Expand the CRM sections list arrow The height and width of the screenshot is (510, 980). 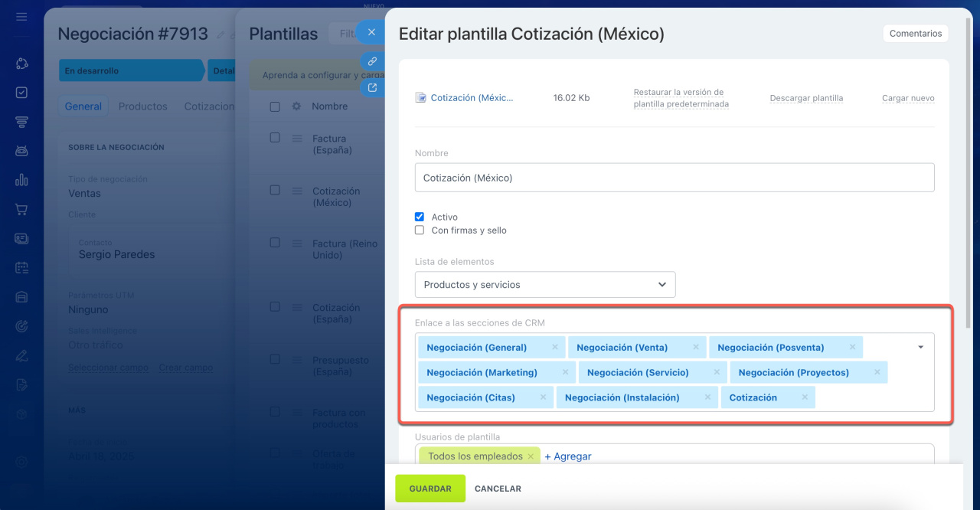point(920,347)
